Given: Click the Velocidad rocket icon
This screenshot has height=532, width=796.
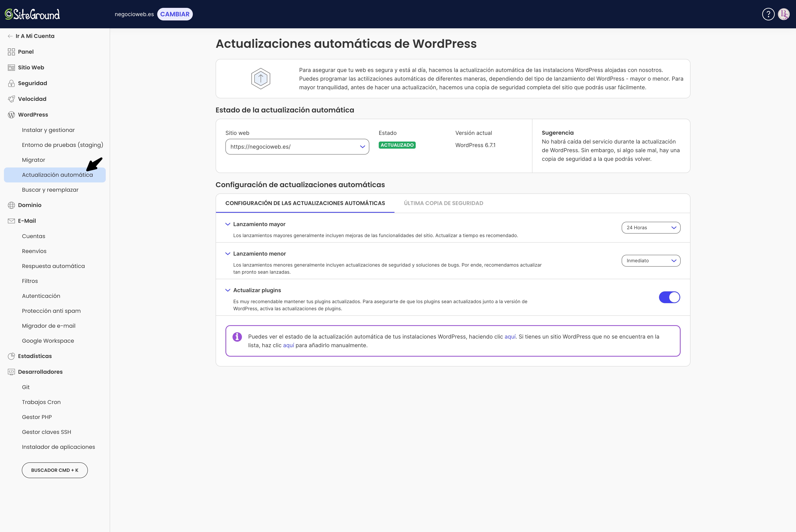Looking at the screenshot, I should point(11,99).
